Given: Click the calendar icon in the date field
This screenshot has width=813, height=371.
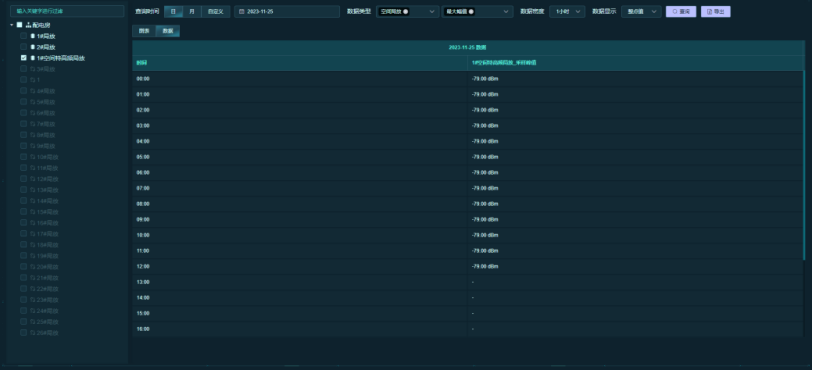Looking at the screenshot, I should [242, 11].
